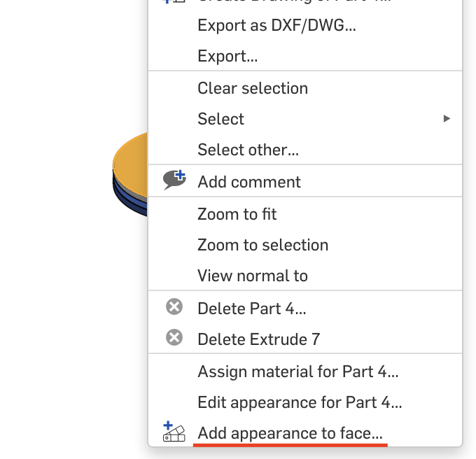The width and height of the screenshot is (476, 459).
Task: Open Assign material for Part 4...
Action: coord(297,372)
